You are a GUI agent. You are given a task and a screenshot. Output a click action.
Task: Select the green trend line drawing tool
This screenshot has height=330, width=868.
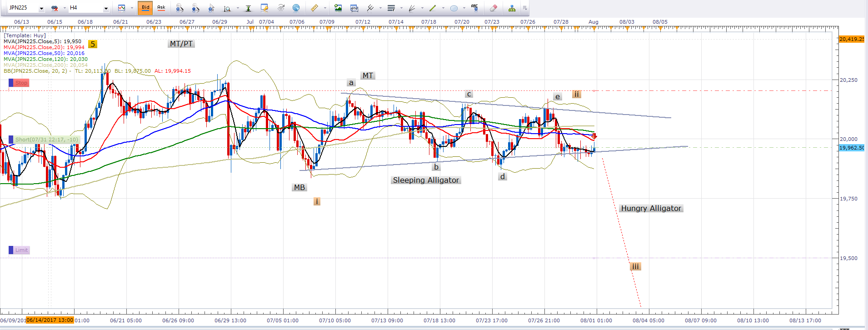pos(433,8)
